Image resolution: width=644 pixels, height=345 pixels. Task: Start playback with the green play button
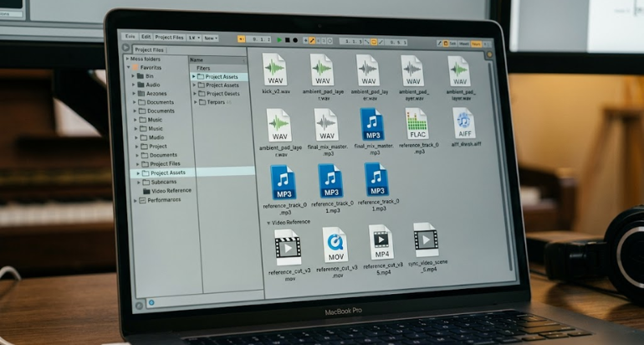coord(279,40)
